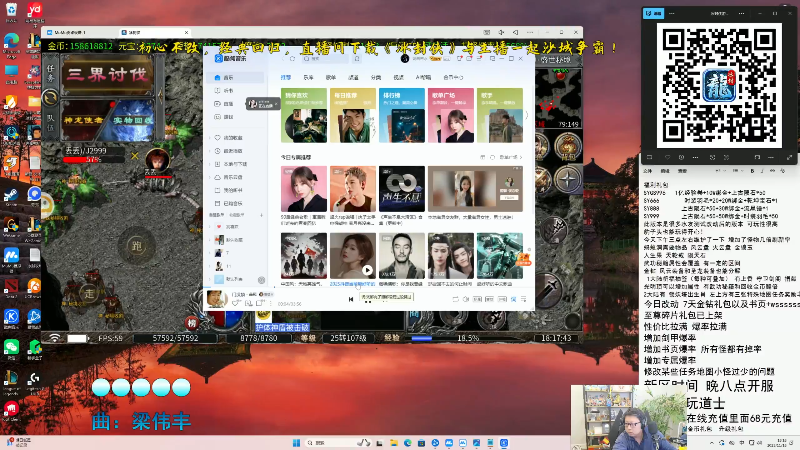Click the walk mode button in game
Image resolution: width=800 pixels, height=450 pixels.
(89, 293)
